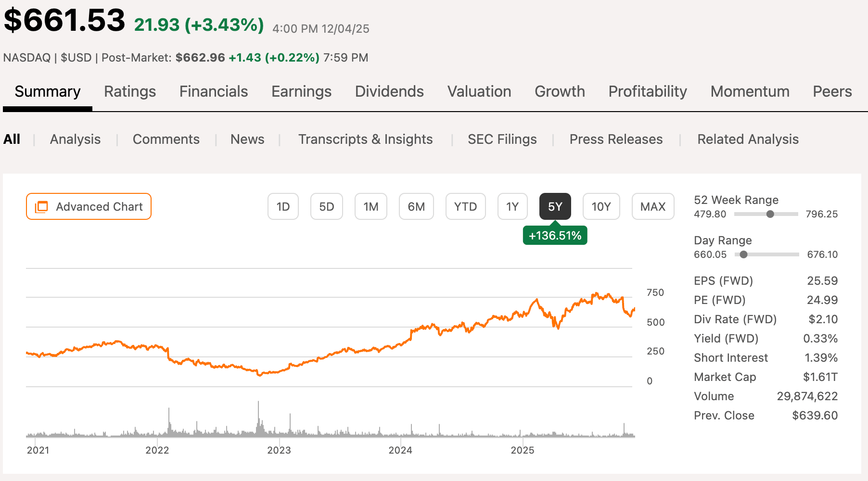Open the Advanced Chart view
The width and height of the screenshot is (868, 481).
click(89, 206)
